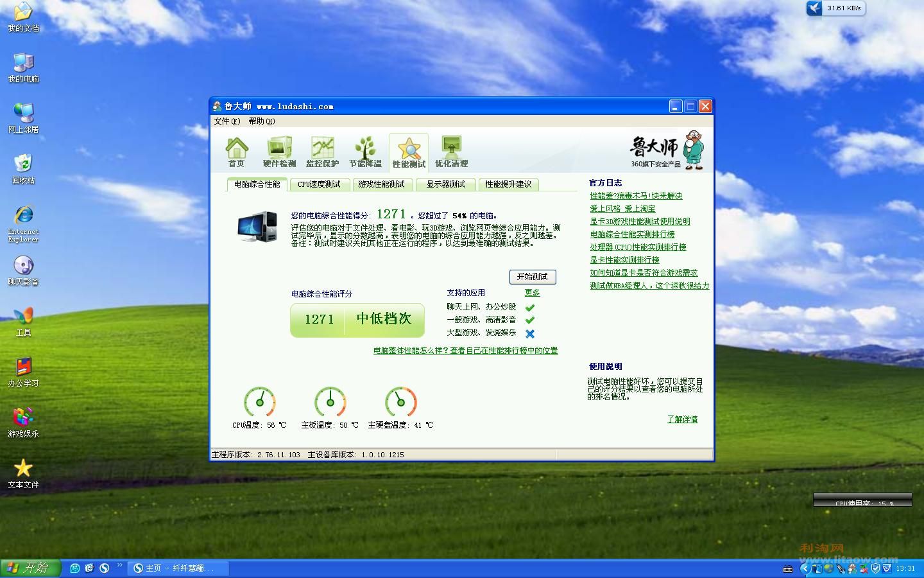Open 游戏娱乐 desktop icon
The image size is (924, 578).
click(x=23, y=423)
